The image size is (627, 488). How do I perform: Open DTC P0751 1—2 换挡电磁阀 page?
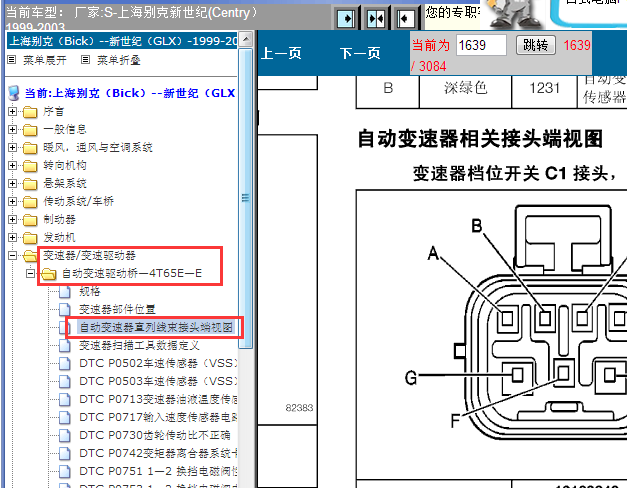158,471
